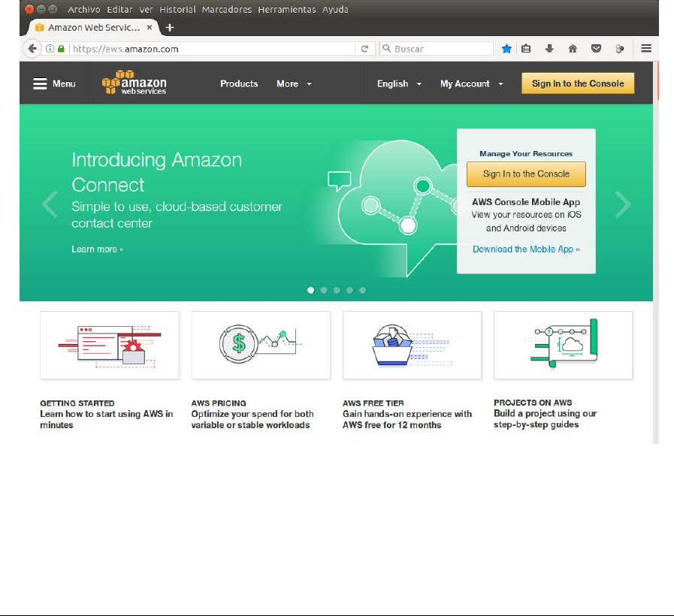Open the bookmarks list icon

(x=526, y=49)
